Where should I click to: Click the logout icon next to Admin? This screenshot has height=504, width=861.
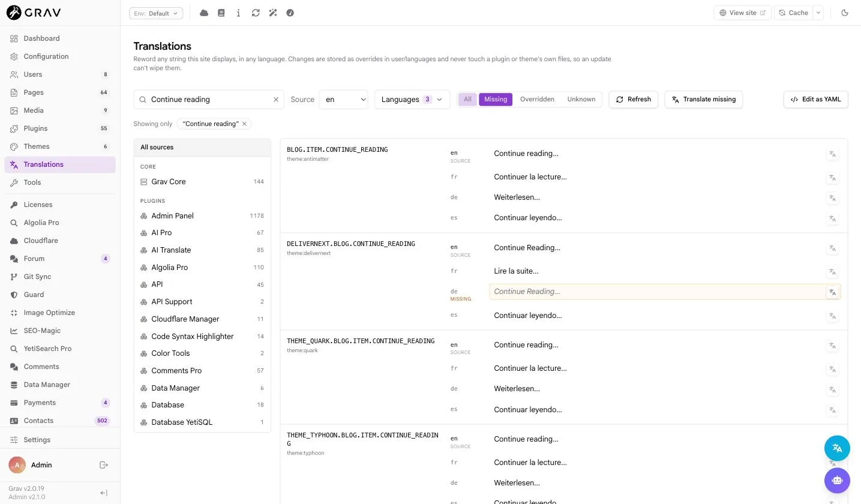tap(104, 465)
